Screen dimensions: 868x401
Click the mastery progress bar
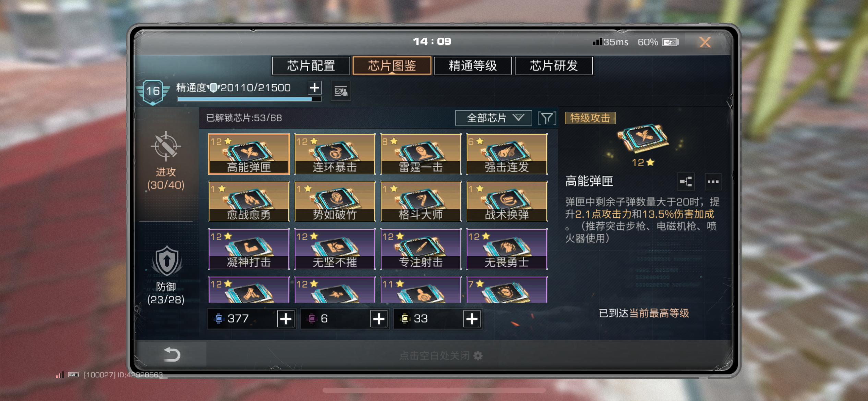(249, 99)
